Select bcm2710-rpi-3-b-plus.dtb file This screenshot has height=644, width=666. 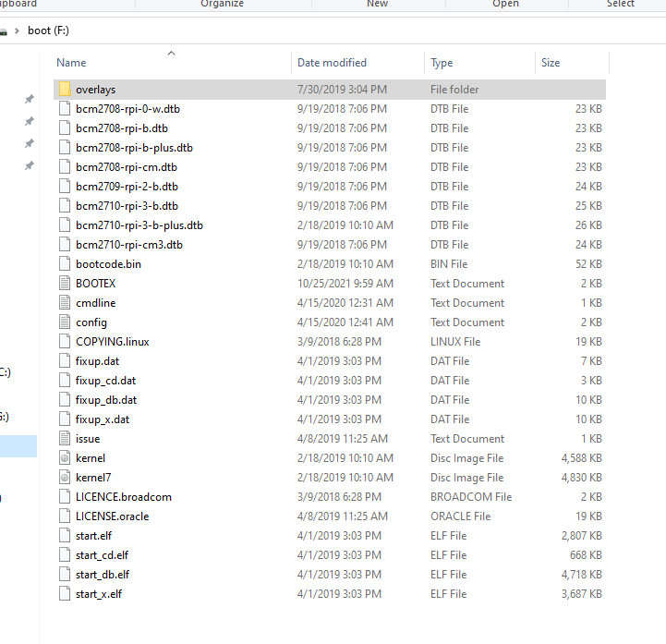139,225
